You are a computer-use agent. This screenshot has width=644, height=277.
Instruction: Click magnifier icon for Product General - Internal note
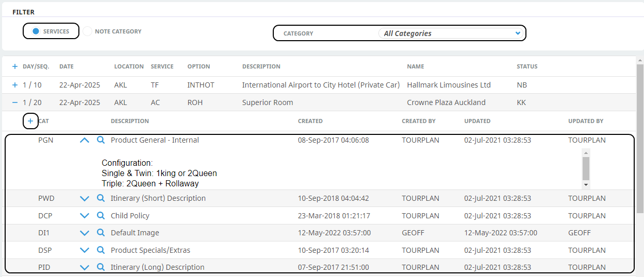[x=101, y=140]
